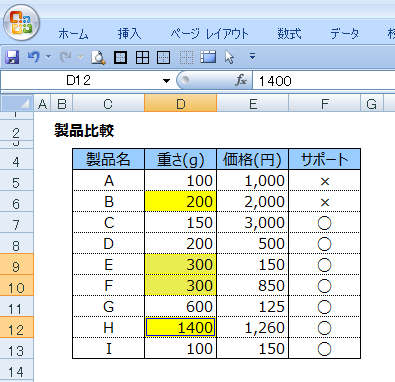Select column B header

click(62, 104)
